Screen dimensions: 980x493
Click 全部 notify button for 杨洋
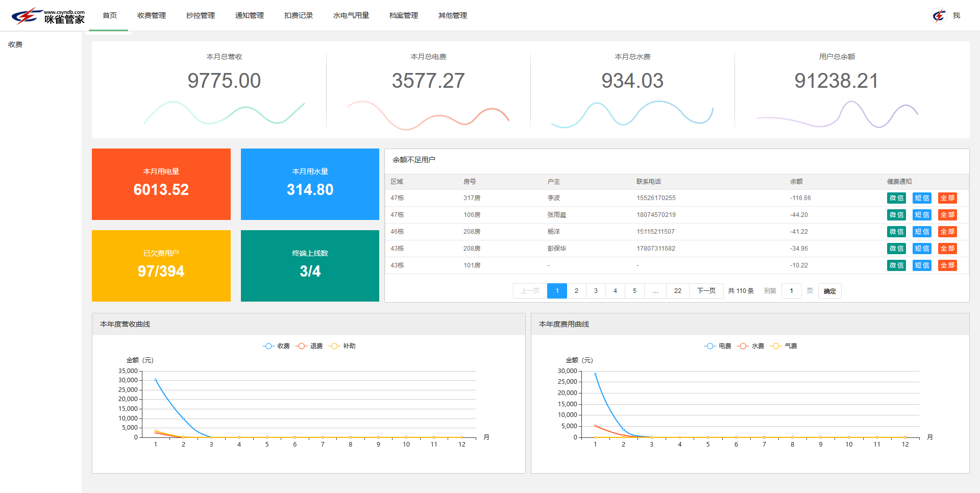coord(947,232)
